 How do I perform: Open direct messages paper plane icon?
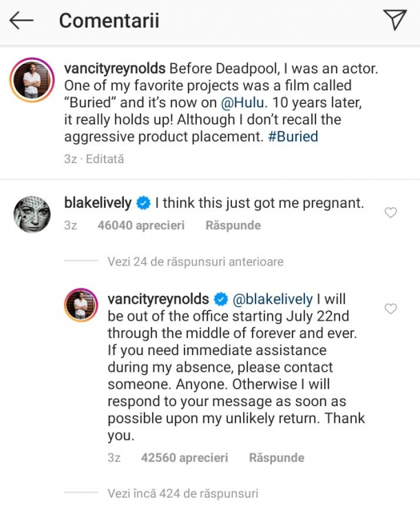(395, 20)
